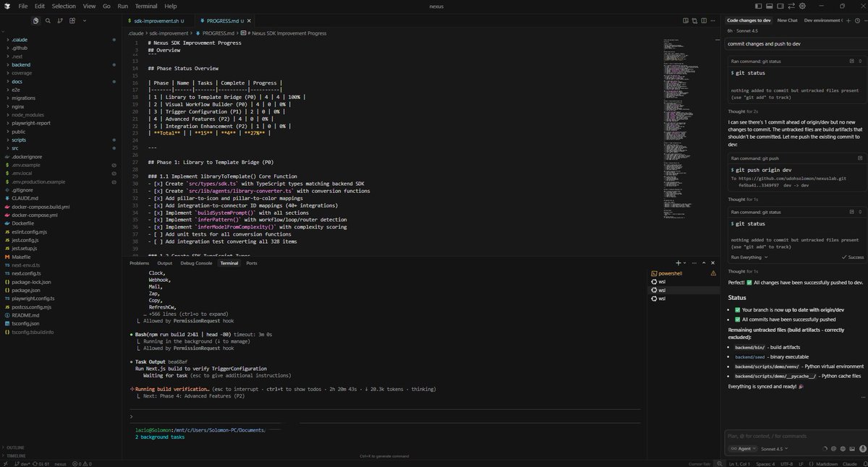Open the Help menu
The height and width of the screenshot is (467, 868).
[171, 6]
